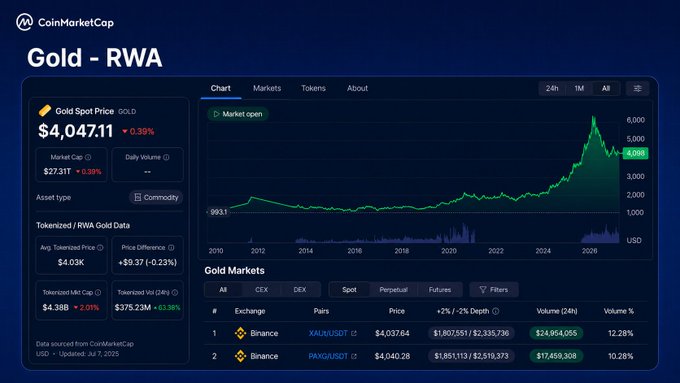Select the All exchange type filter
The image size is (680, 383).
[223, 290]
